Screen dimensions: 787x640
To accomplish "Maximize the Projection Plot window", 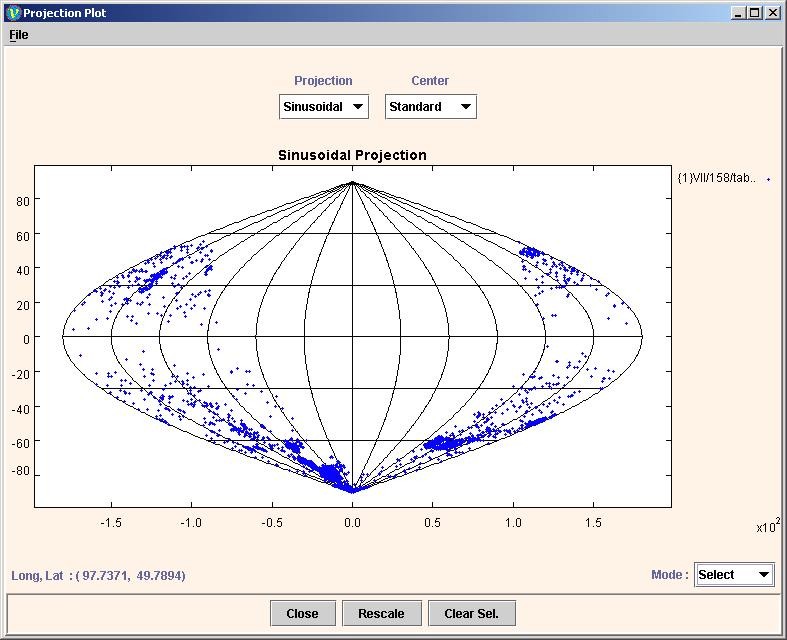I will pos(755,13).
